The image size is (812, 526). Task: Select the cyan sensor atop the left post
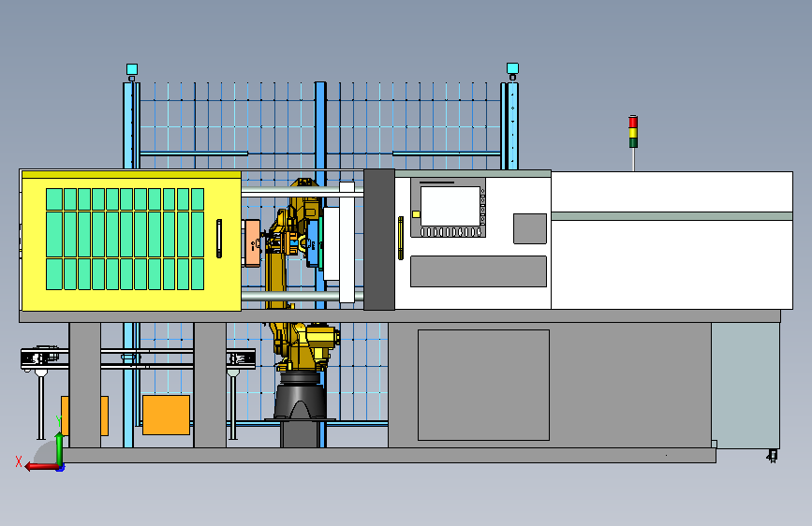click(132, 69)
